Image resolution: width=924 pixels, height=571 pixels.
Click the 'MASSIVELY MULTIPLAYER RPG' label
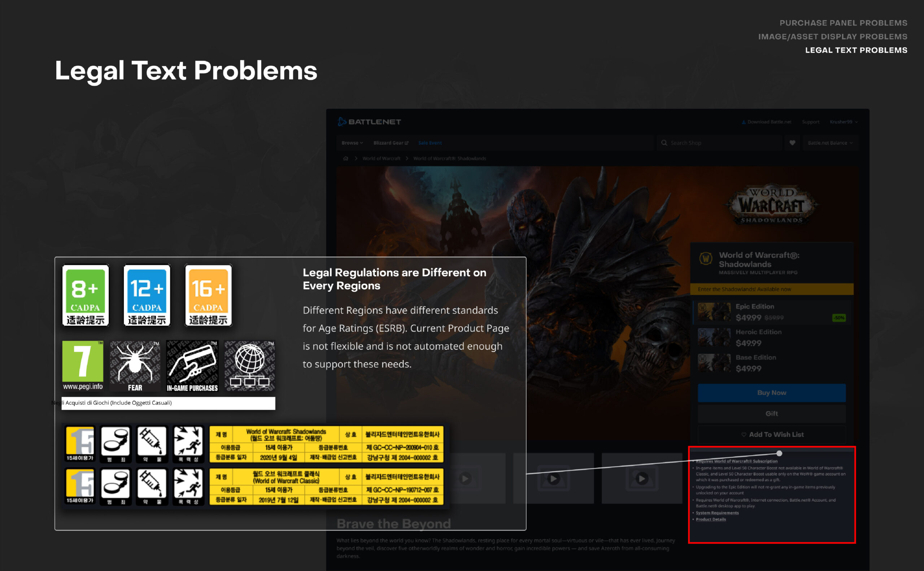(x=758, y=273)
